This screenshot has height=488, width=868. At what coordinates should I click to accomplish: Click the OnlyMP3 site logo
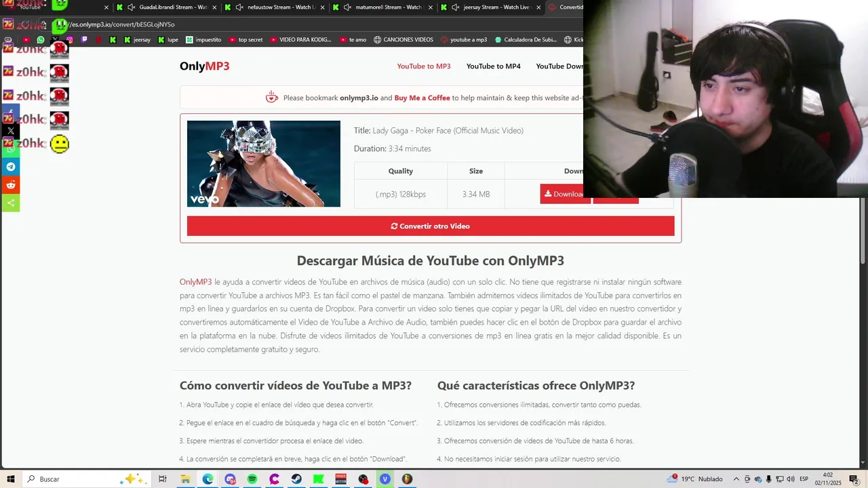click(x=204, y=66)
